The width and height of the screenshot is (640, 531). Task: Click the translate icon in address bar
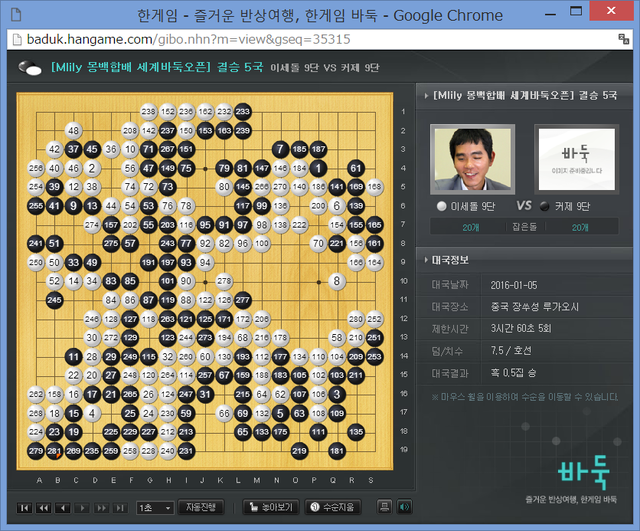pos(623,39)
